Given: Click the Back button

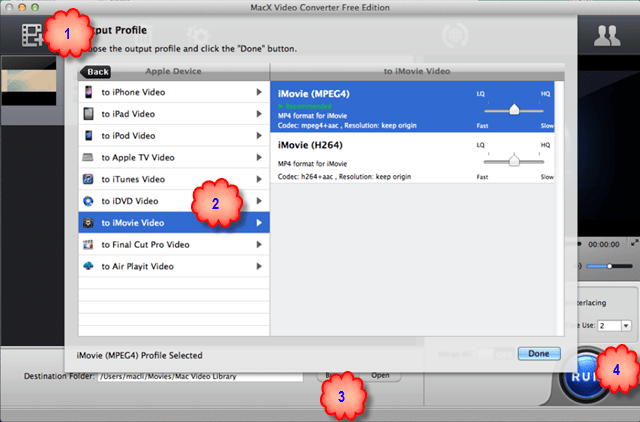Looking at the screenshot, I should (x=96, y=72).
